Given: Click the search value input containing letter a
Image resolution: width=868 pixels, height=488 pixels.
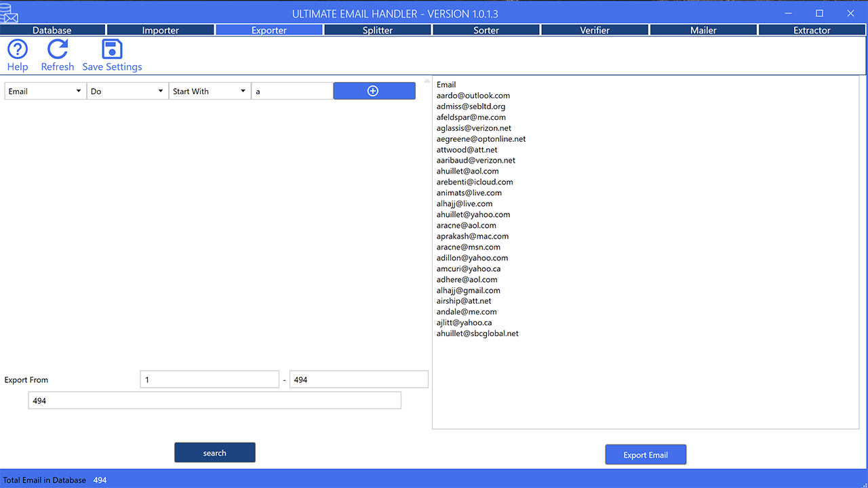Looking at the screenshot, I should [x=292, y=90].
